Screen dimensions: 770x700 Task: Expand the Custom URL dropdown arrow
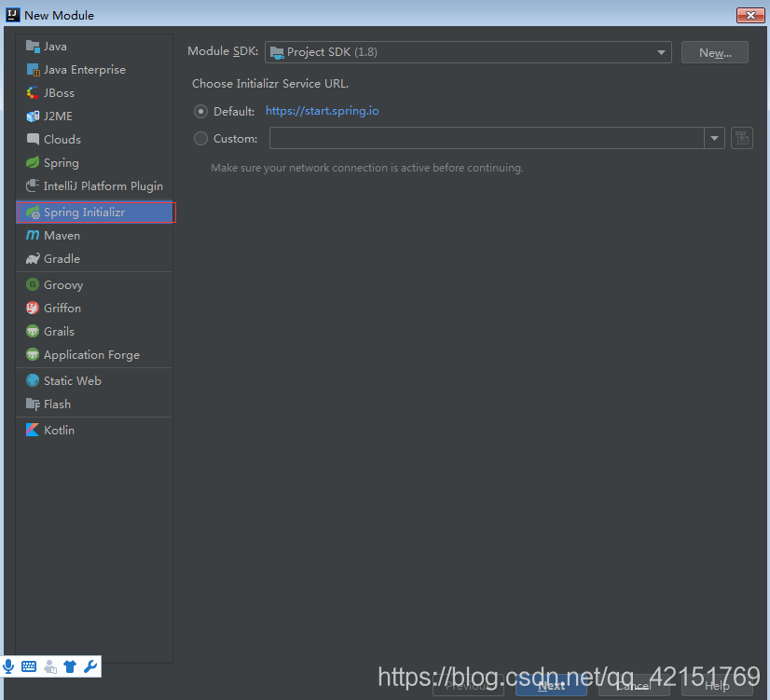click(x=714, y=139)
